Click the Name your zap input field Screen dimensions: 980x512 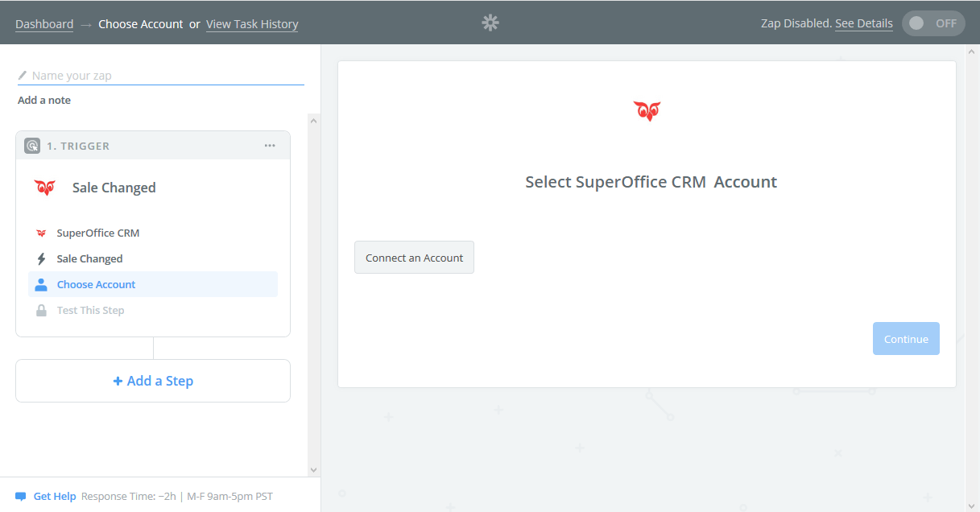(167, 76)
